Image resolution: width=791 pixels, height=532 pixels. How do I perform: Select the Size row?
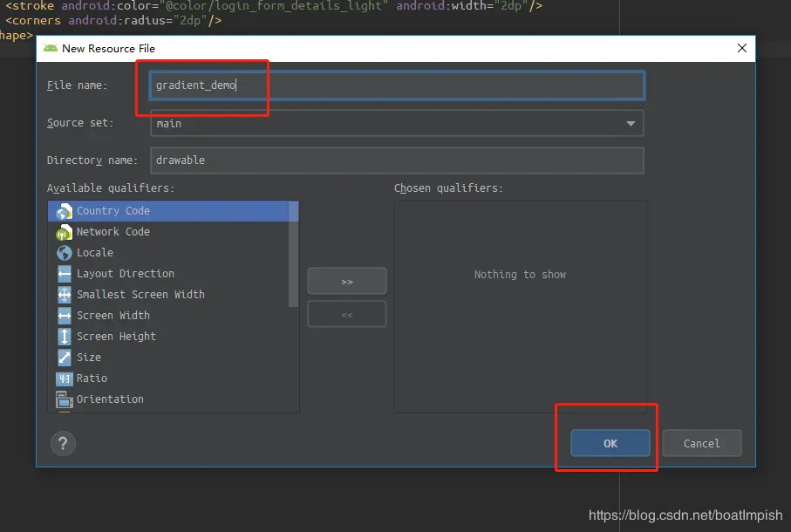tap(168, 358)
